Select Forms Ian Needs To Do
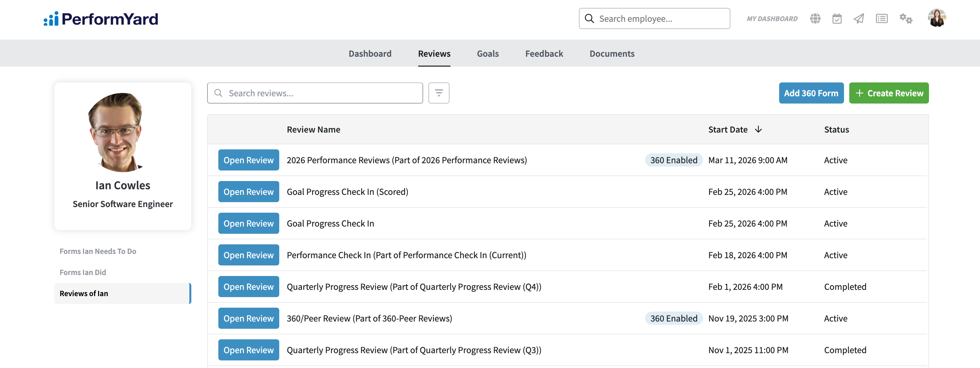Viewport: 980px width, 368px height. point(98,251)
